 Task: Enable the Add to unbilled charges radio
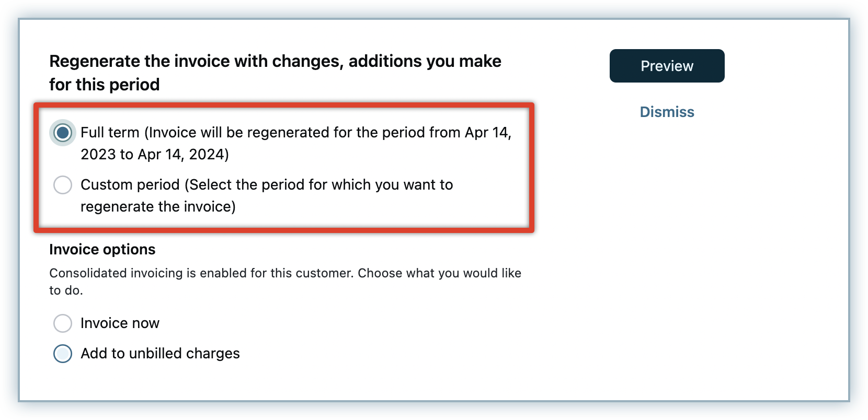pyautogui.click(x=63, y=354)
